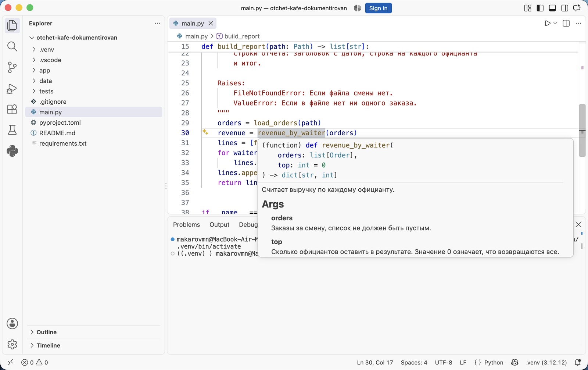Open Source Control view

tap(12, 67)
